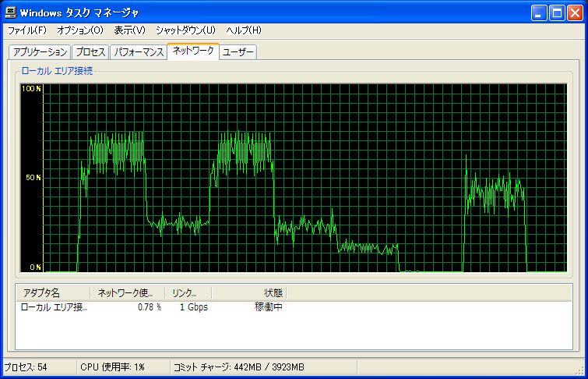Switch to the プロセス tab
Image resolution: width=588 pixels, height=379 pixels.
click(90, 52)
